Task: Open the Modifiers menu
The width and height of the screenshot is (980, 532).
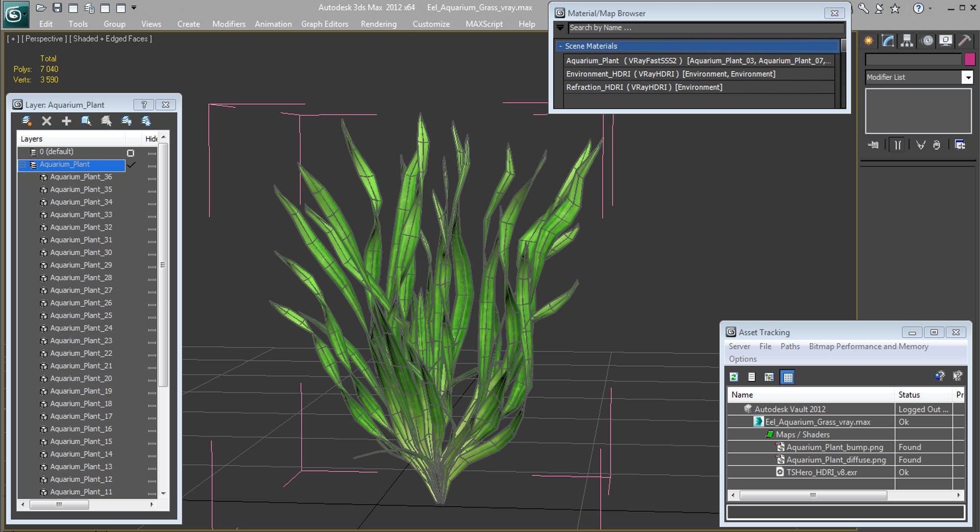Action: point(229,24)
